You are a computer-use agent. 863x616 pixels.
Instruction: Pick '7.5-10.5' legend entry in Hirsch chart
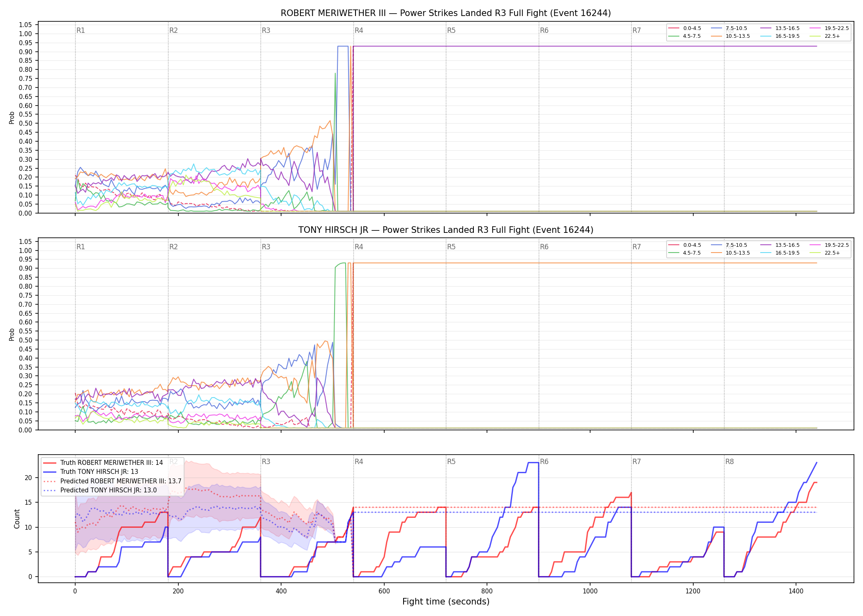(x=729, y=245)
